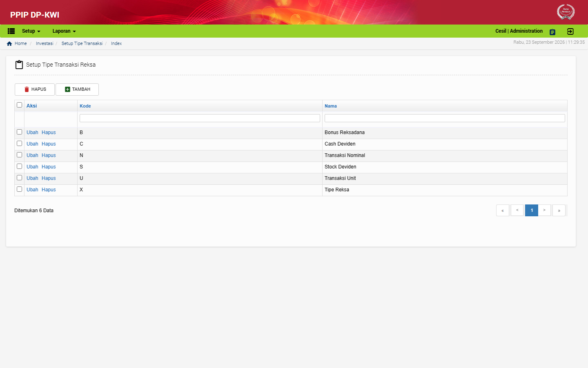This screenshot has width=588, height=368.
Task: Sort table by Nama column header
Action: [x=331, y=106]
